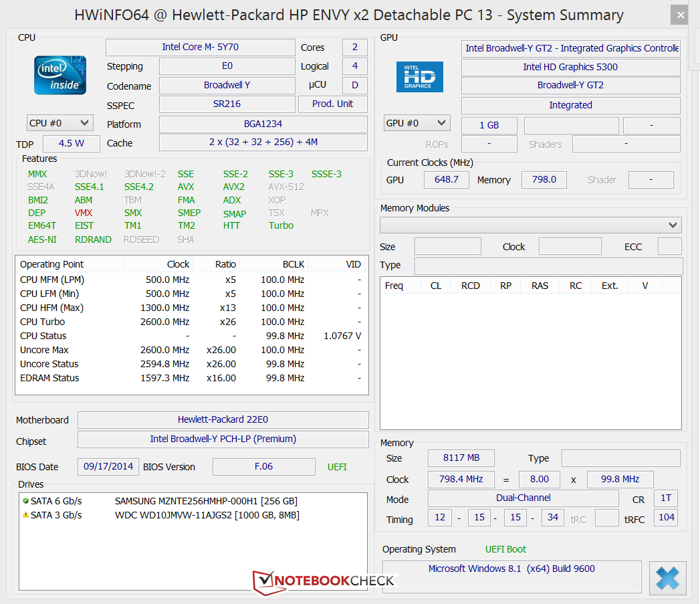The width and height of the screenshot is (700, 604).
Task: Click the Intel Broadwell-Y PCH-LP chipset field
Action: click(223, 439)
